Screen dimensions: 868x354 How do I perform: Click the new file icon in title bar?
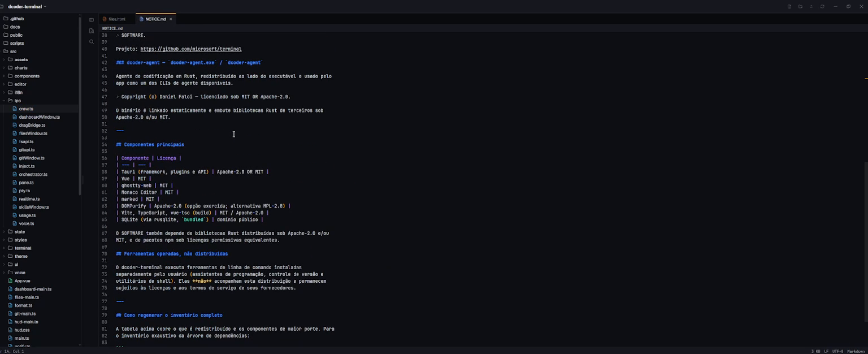789,7
